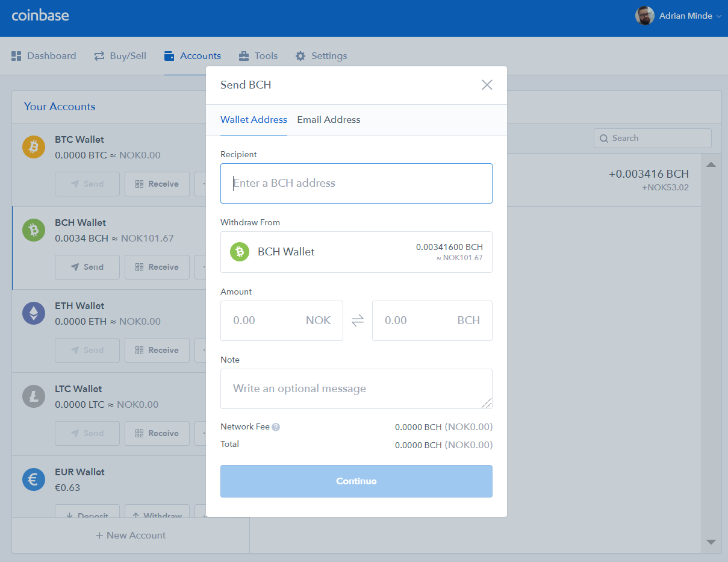Viewport: 728px width, 562px height.
Task: Click the LTC Wallet litecoin icon
Action: click(34, 396)
